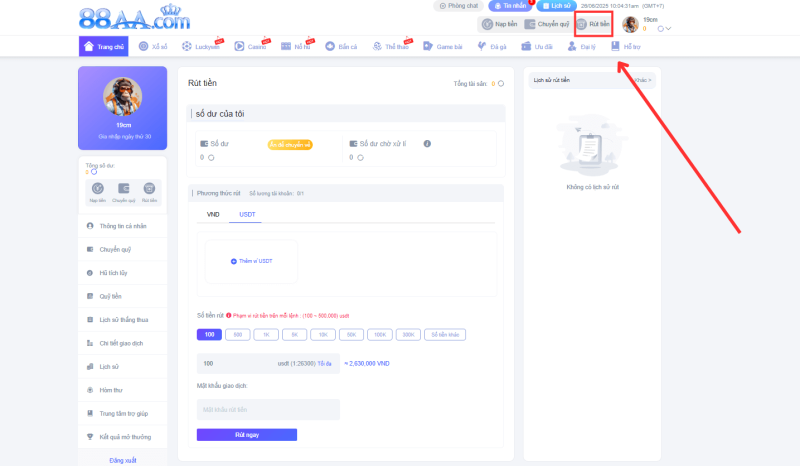This screenshot has width=800, height=466.
Task: Open Thông tin cá nhân in sidebar
Action: (x=122, y=226)
